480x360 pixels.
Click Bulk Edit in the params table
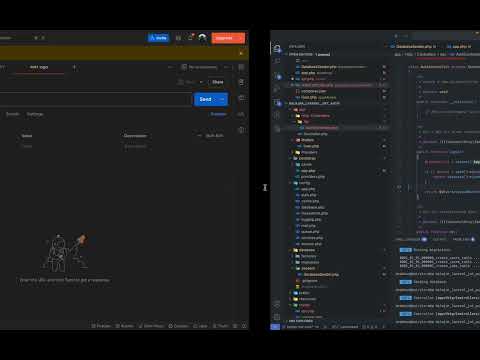tap(215, 136)
